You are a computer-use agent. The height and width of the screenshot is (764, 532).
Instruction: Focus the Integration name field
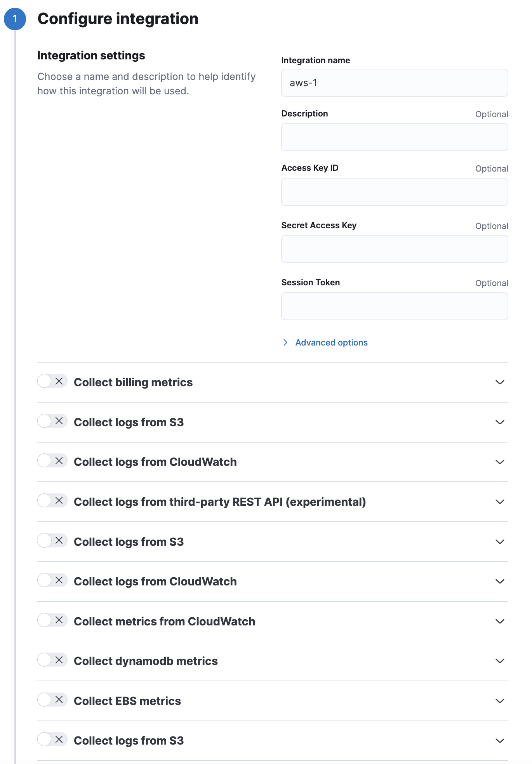click(394, 83)
